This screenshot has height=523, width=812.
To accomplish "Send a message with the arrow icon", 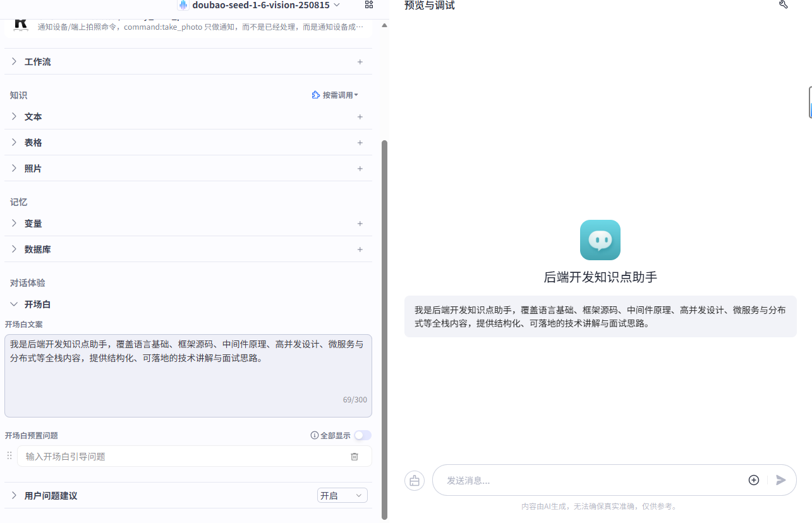I will (x=780, y=480).
